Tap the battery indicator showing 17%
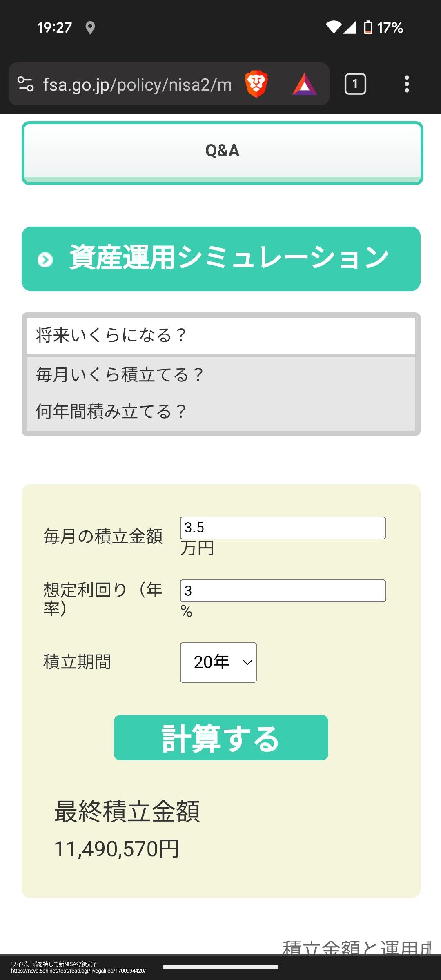 point(383,28)
